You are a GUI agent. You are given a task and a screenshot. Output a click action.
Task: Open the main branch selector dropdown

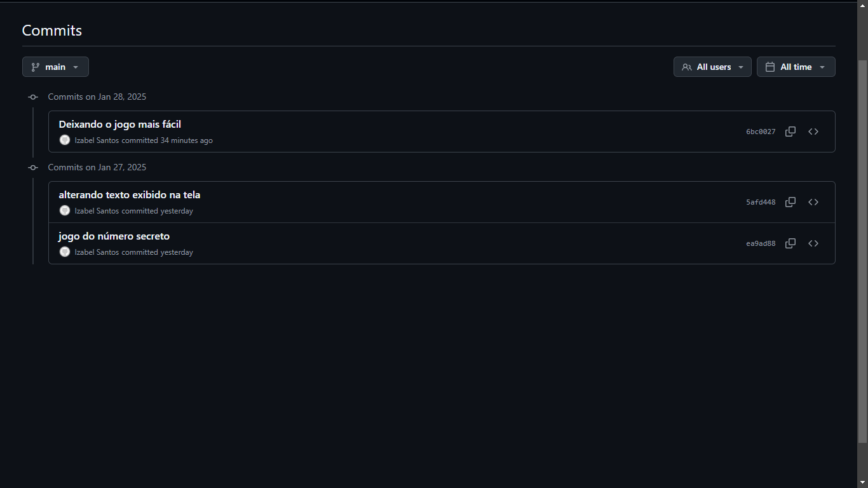(x=55, y=67)
